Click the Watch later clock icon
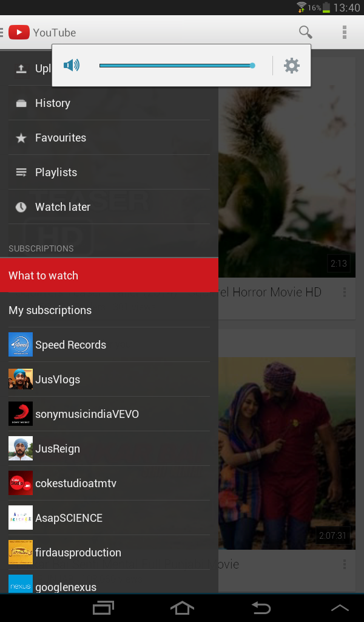Screen dimensions: 364x622 coord(21,207)
